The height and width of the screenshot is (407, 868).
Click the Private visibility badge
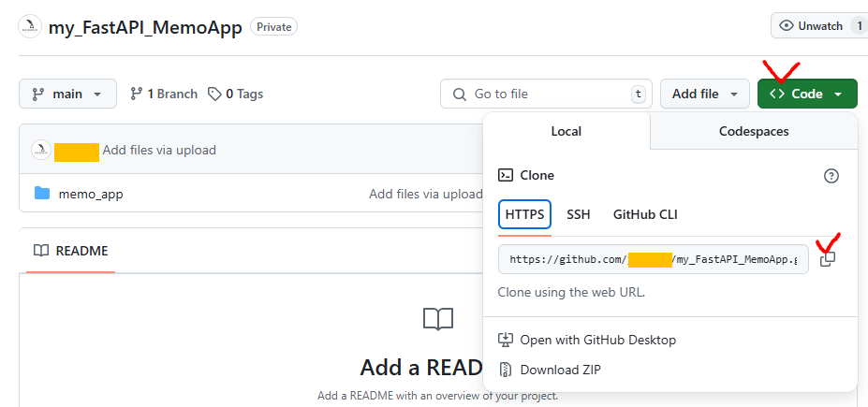pyautogui.click(x=274, y=26)
